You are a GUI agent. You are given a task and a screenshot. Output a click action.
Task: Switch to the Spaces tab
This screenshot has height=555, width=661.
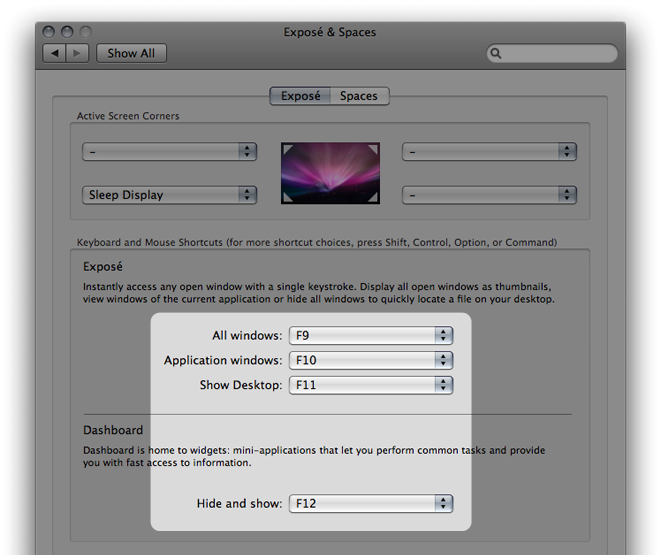pos(359,96)
